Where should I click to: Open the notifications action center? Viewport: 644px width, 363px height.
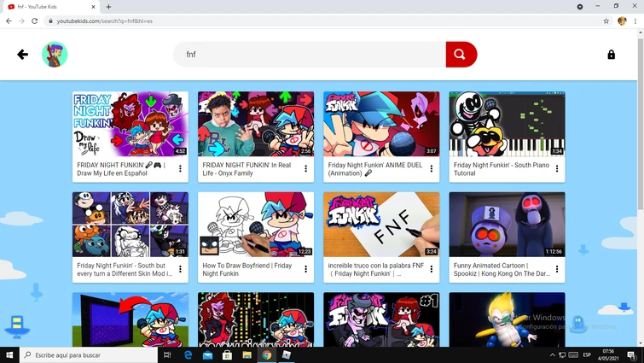click(632, 354)
